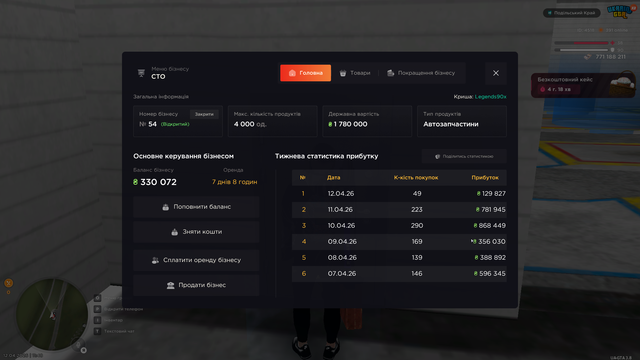640x360 pixels.
Task: Click the rental time 7 днів 8 годин
Action: [x=234, y=182]
